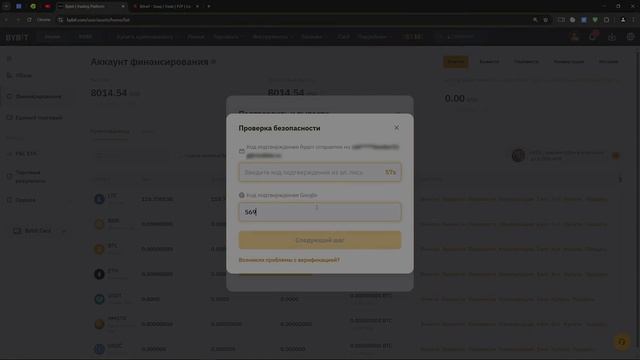The width and height of the screenshot is (640, 360).
Task: Reload the page with the browser refresh button
Action: (x=29, y=20)
